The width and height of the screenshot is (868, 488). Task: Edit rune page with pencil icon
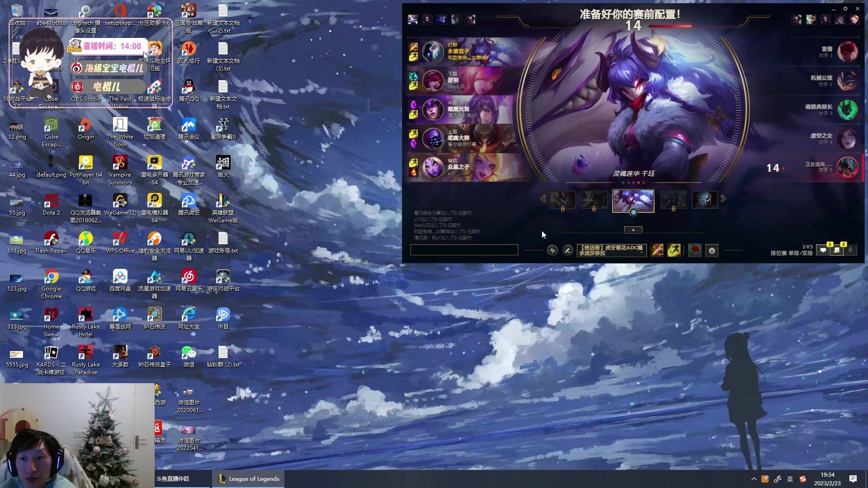tap(568, 250)
